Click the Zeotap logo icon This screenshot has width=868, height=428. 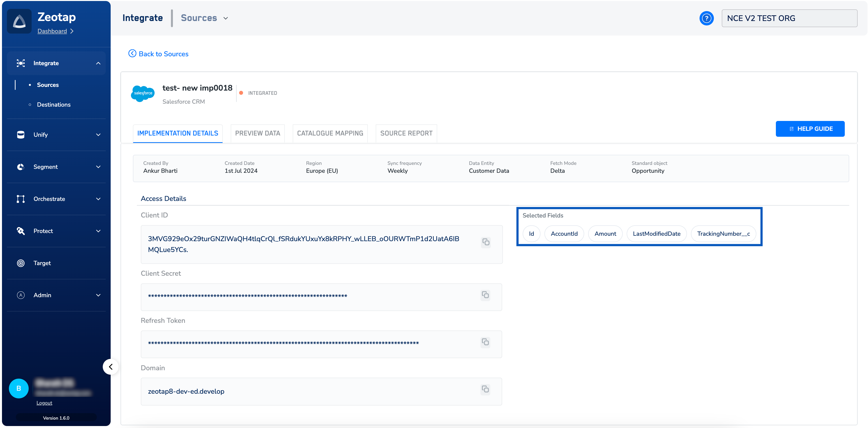coord(19,21)
